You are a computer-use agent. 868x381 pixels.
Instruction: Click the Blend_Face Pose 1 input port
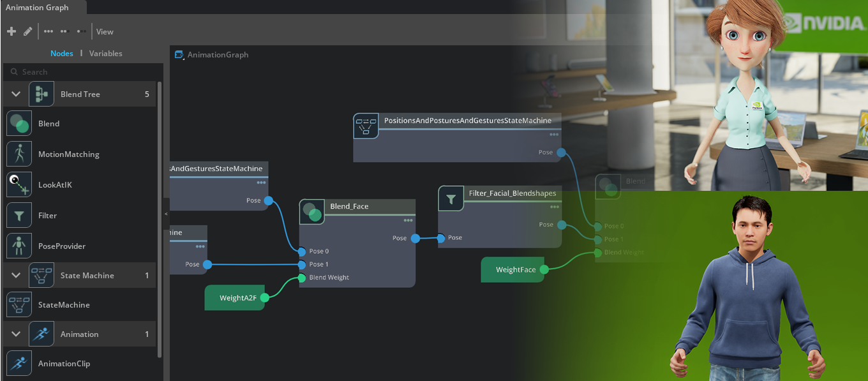click(x=302, y=264)
